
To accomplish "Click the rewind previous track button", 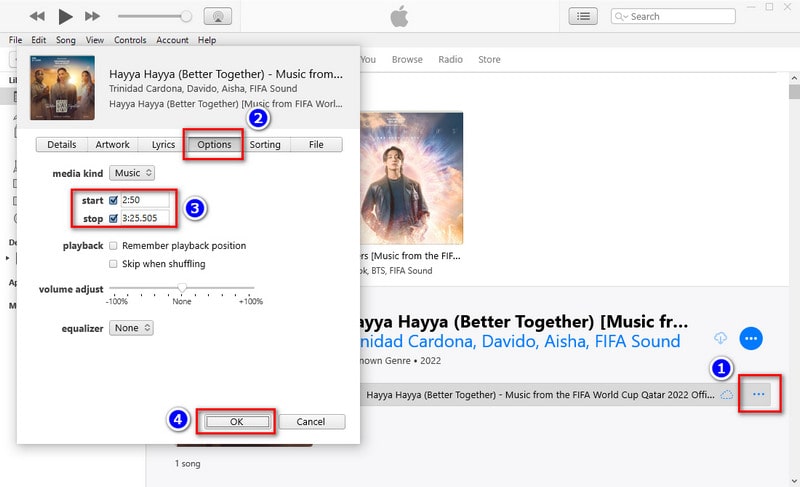I will (37, 16).
